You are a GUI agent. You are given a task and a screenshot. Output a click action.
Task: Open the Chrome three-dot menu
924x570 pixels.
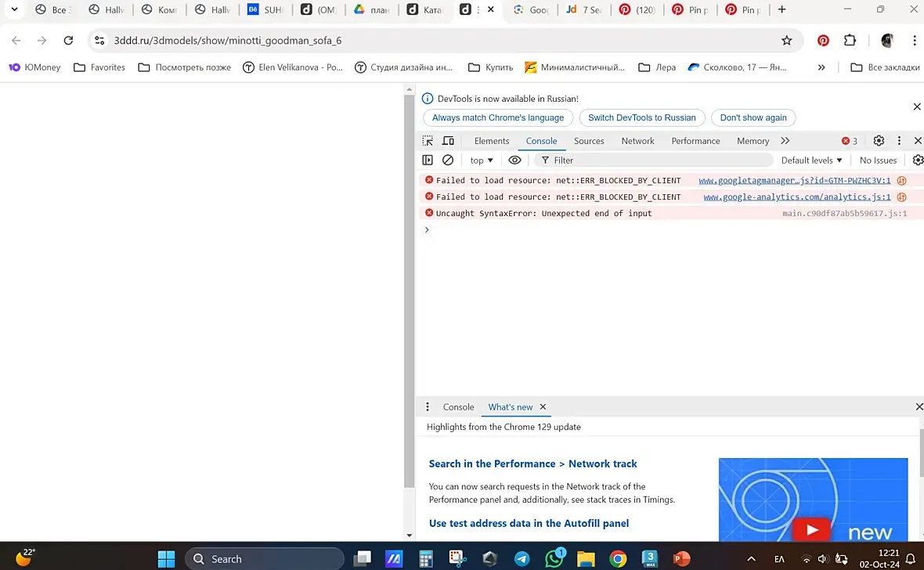pos(914,40)
